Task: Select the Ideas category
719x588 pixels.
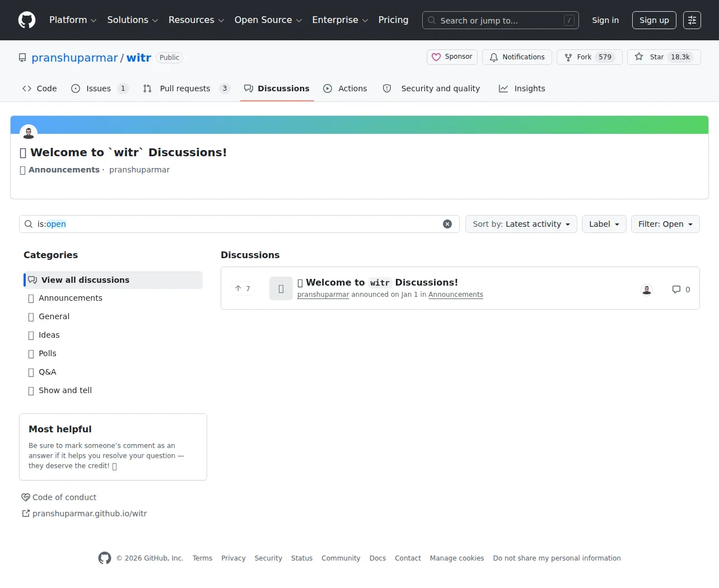Action: [x=113, y=335]
